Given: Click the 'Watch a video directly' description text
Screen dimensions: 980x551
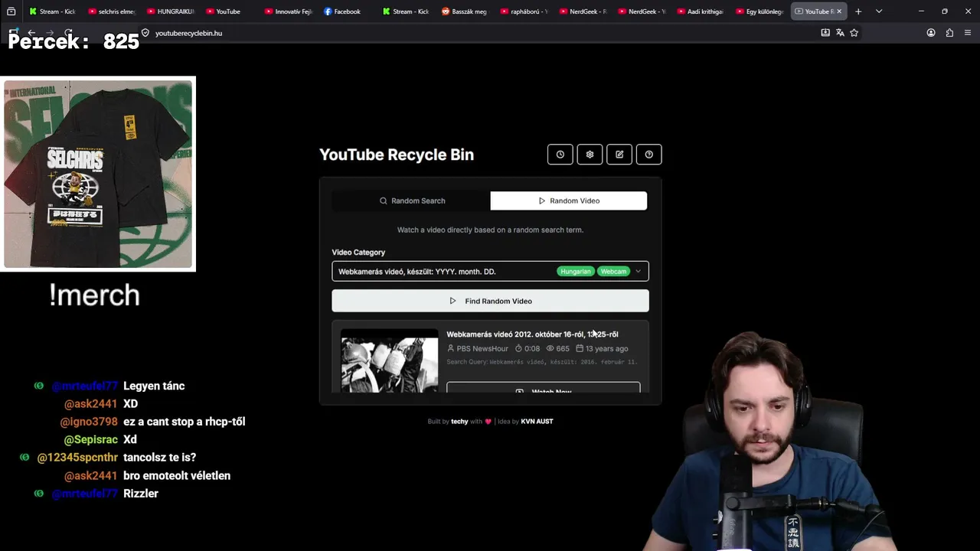Looking at the screenshot, I should (490, 230).
